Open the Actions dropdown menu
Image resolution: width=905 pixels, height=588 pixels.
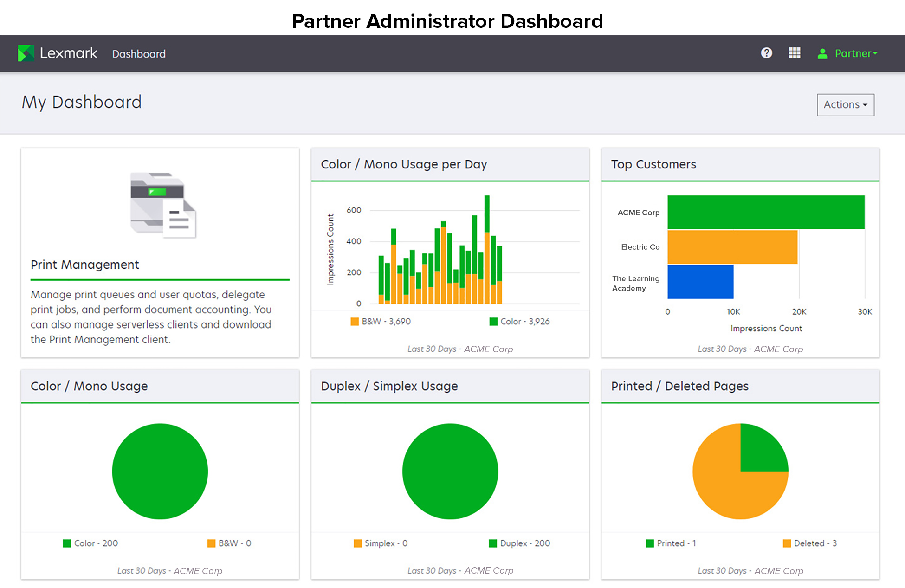coord(845,105)
